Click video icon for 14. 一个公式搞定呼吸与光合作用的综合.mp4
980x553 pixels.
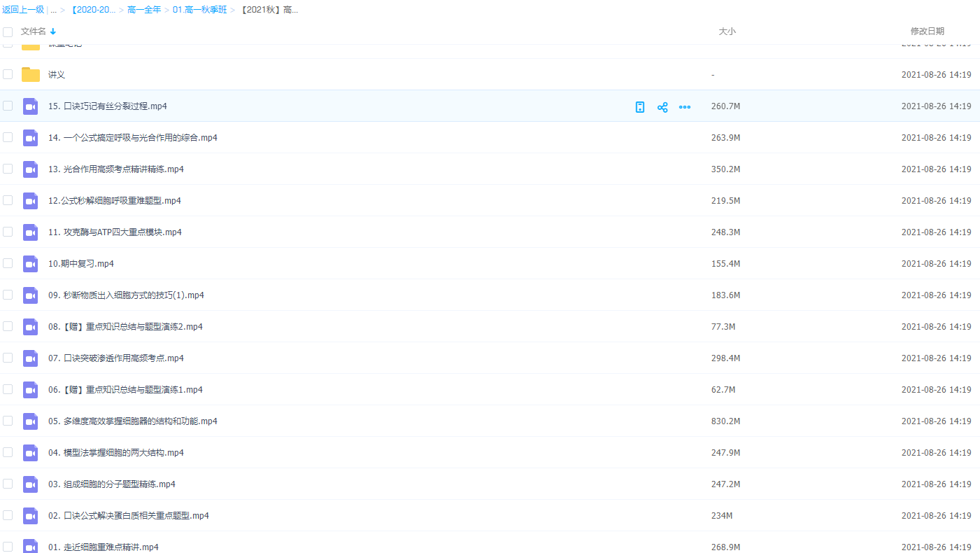30,138
